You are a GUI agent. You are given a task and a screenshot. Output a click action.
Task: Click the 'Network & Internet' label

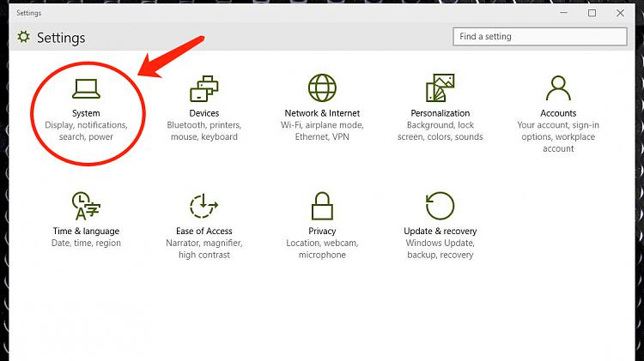click(322, 113)
